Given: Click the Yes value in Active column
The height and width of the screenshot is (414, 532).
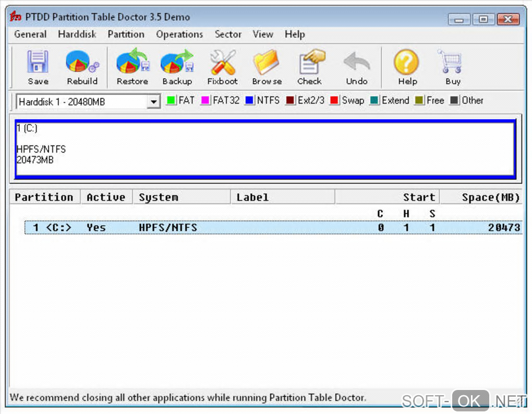Looking at the screenshot, I should pos(96,228).
